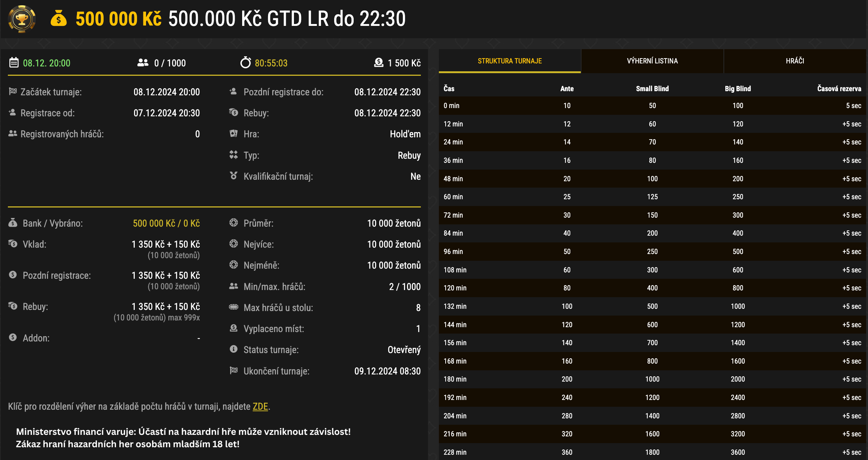The width and height of the screenshot is (868, 460).
Task: Click the end time 09.12.2024 08:30
Action: 387,371
